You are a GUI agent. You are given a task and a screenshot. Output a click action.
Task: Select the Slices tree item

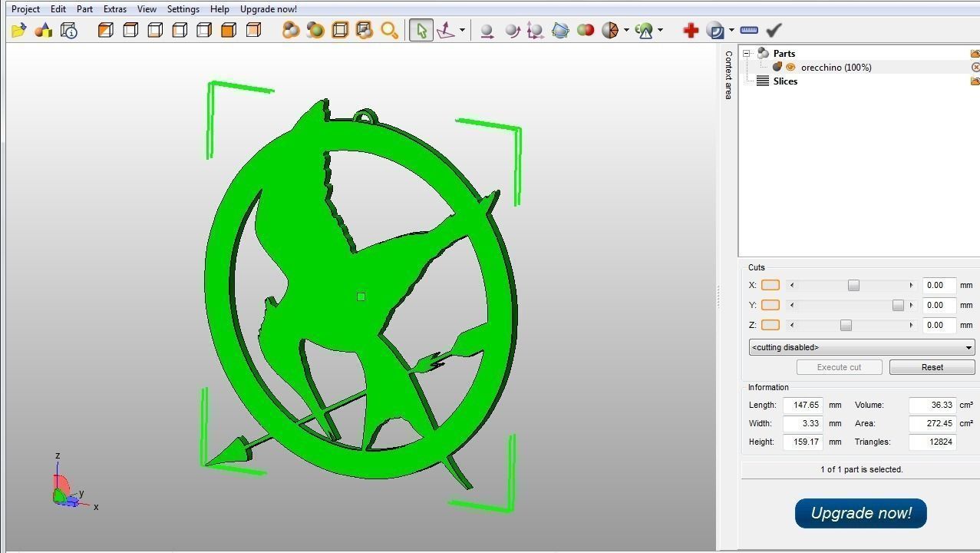(x=785, y=81)
